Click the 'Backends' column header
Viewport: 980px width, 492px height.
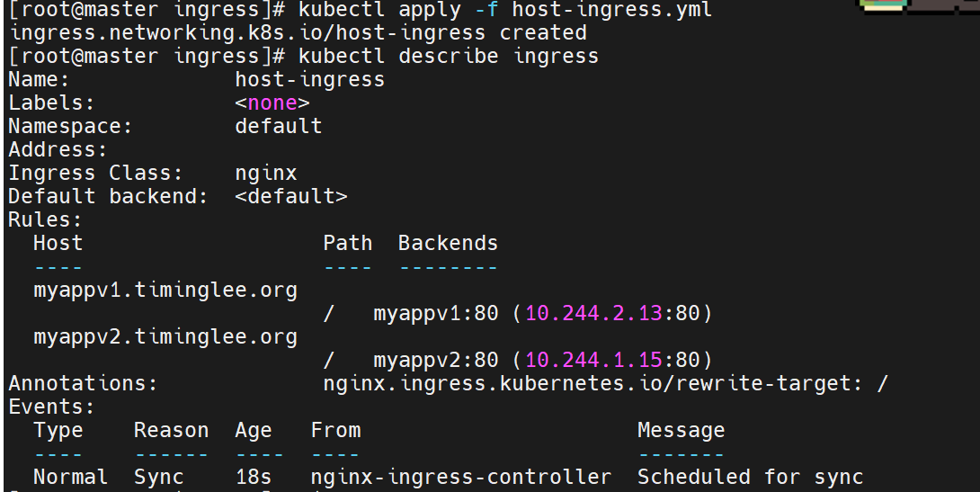tap(448, 243)
